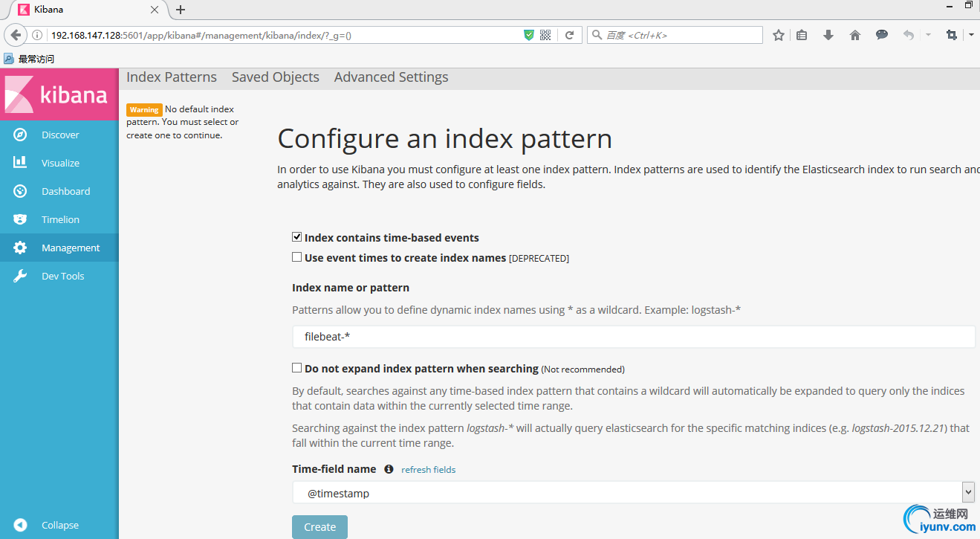Viewport: 980px width, 539px height.
Task: Open the Visualize bar-chart icon
Action: (20, 163)
